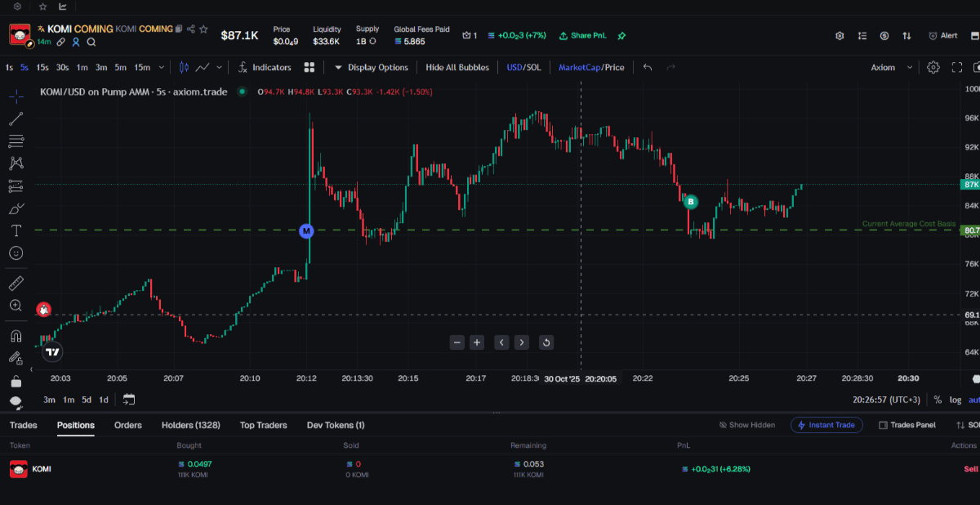Expand the time interval dropdown arrow
This screenshot has width=980, height=505.
[x=162, y=67]
